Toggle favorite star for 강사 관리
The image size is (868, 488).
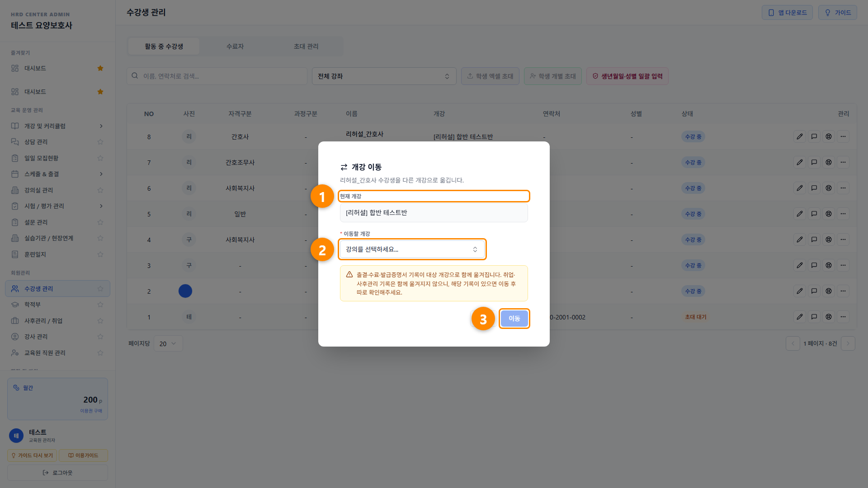pyautogui.click(x=100, y=337)
